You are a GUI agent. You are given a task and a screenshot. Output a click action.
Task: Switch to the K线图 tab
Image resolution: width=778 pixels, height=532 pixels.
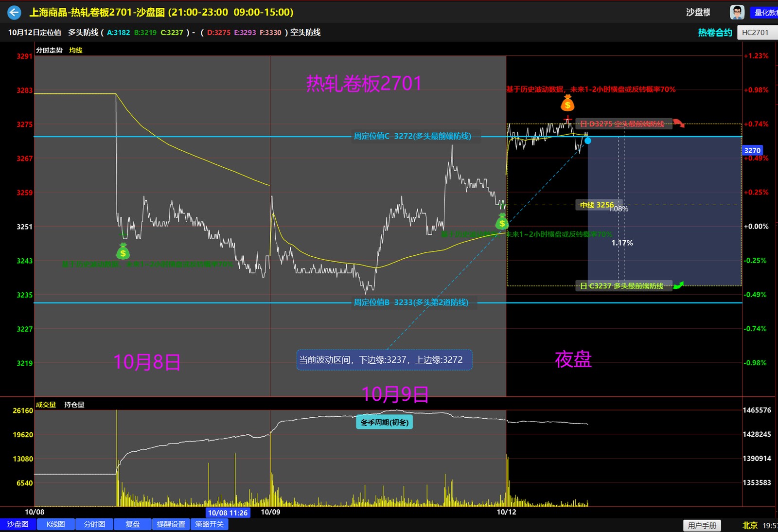(56, 524)
